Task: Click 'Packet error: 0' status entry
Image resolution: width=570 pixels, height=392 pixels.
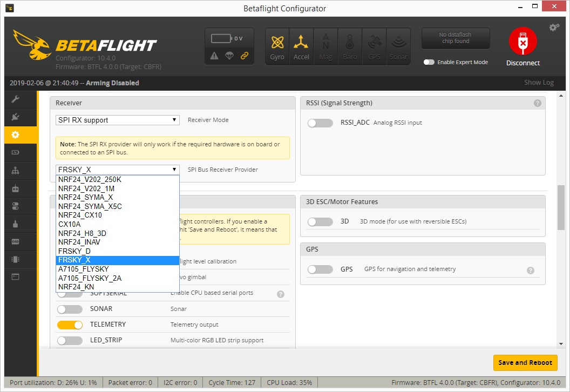Action: click(130, 382)
